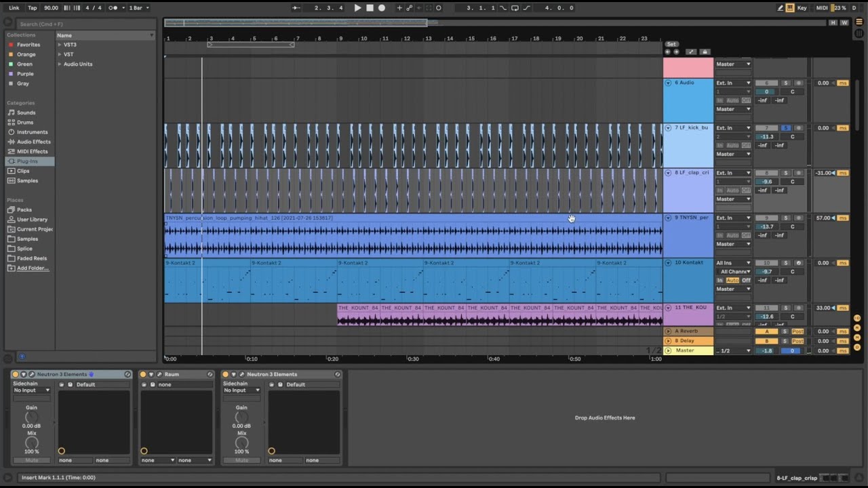Jump to next locator arrow
This screenshot has width=868, height=488.
click(x=676, y=52)
